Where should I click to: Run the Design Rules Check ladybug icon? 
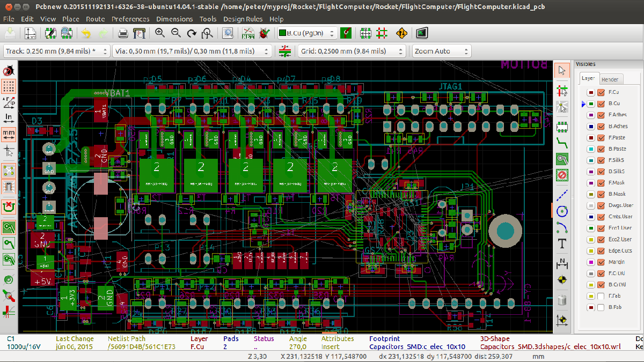point(264,33)
